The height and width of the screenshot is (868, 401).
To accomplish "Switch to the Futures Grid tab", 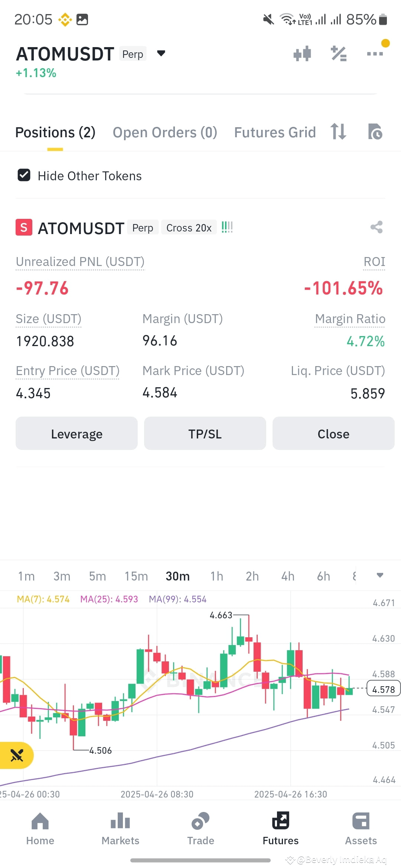I will click(275, 132).
